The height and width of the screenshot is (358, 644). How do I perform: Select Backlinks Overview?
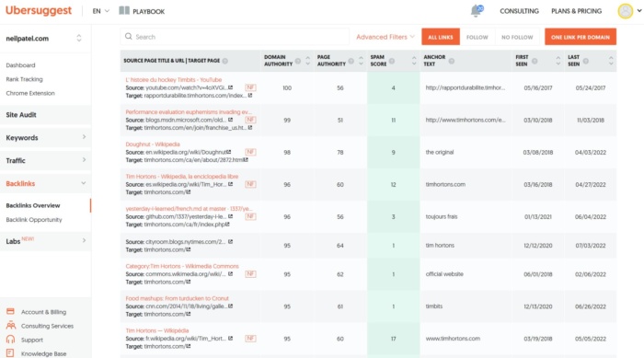pos(33,205)
